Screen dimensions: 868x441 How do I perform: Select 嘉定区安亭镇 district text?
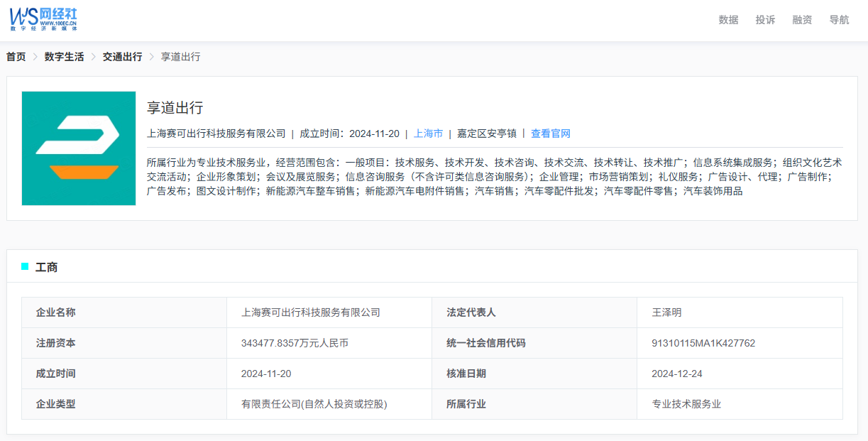pyautogui.click(x=487, y=134)
